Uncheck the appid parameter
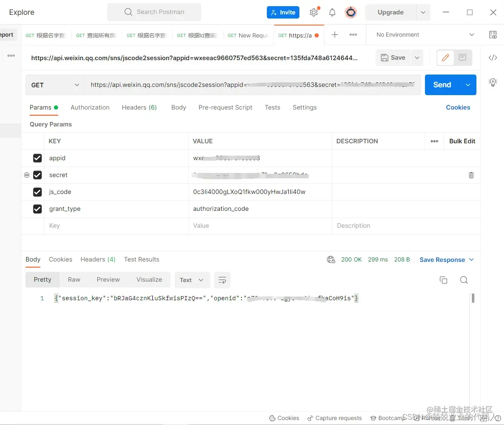 point(37,158)
